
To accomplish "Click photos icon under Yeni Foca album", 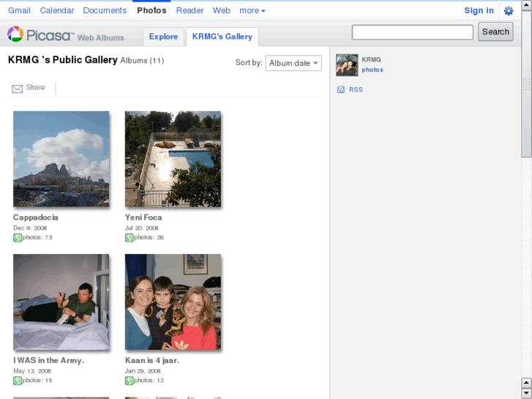I will click(130, 237).
